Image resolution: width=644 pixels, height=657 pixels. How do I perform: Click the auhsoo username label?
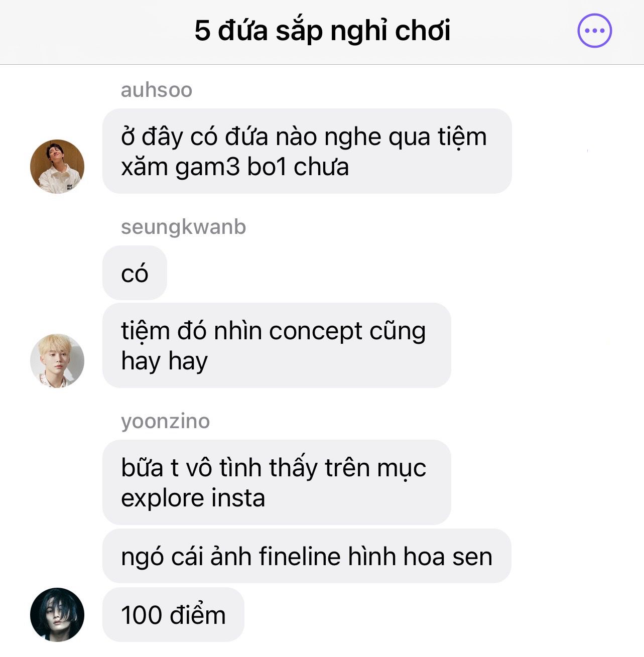coord(157,90)
